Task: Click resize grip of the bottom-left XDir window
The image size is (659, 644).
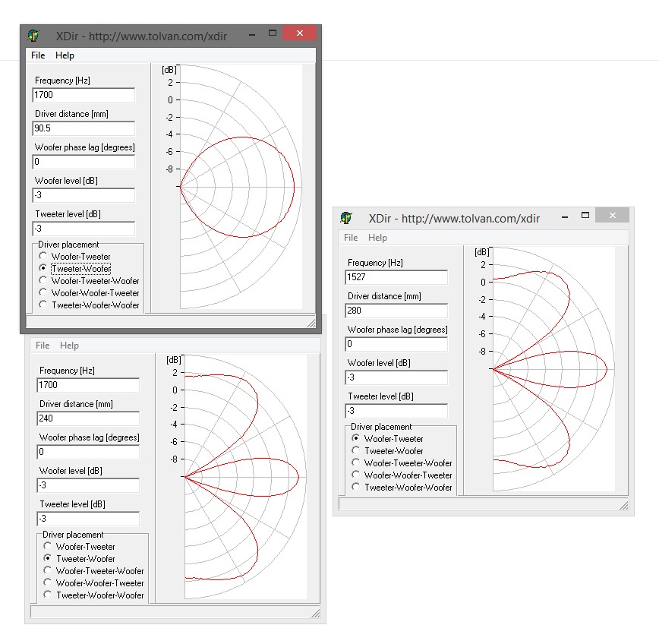Action: (316, 614)
